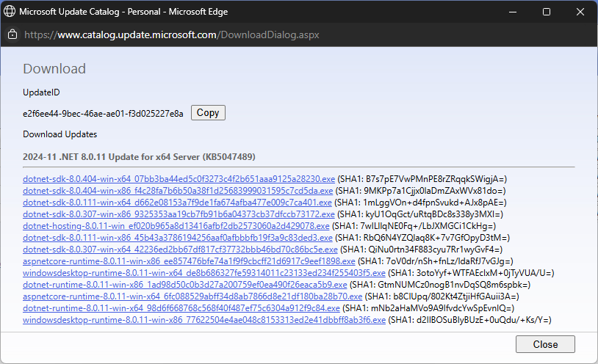
Task: Click SHA1 hash B7s7pE7VwPMnPE8rZRqqkSWigjA=
Action: click(435, 179)
